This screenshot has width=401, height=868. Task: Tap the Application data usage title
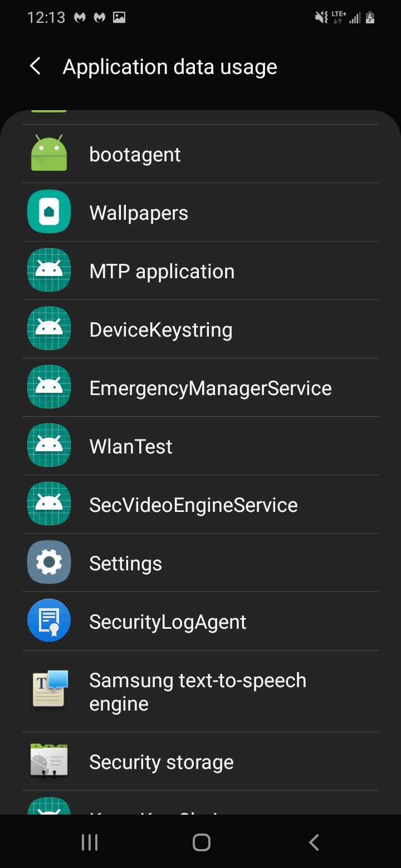click(x=170, y=67)
